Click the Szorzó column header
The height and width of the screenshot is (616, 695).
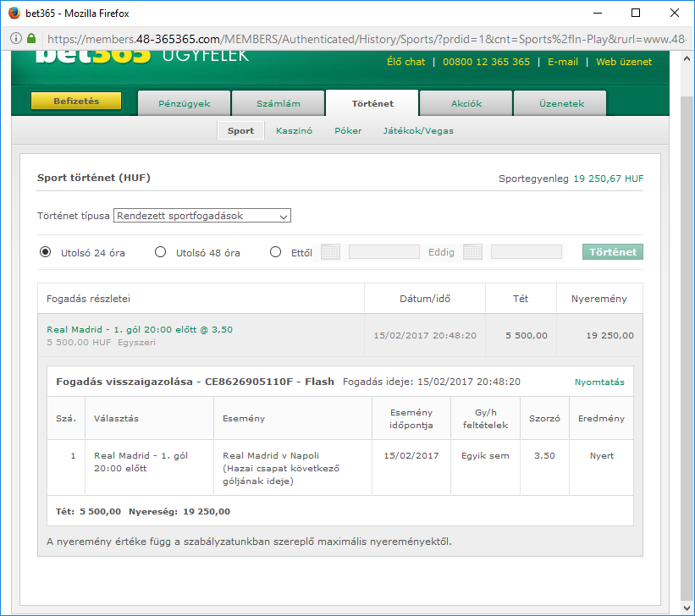[544, 418]
